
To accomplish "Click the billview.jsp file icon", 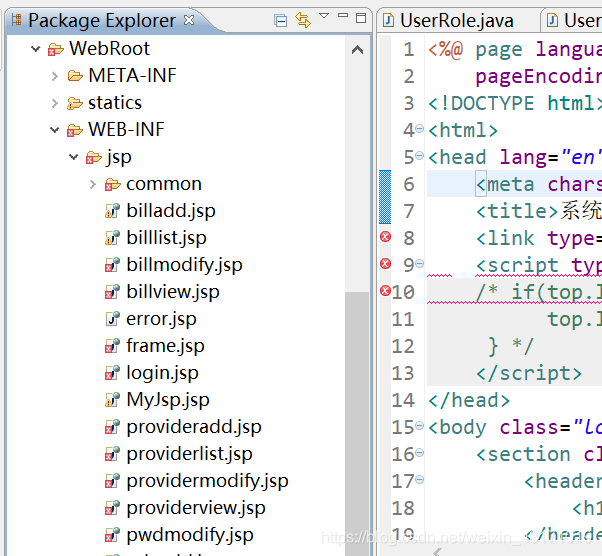I will (112, 291).
